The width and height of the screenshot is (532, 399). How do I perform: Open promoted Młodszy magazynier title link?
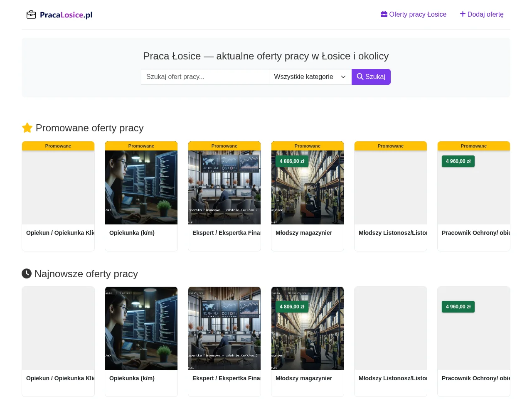coord(304,233)
